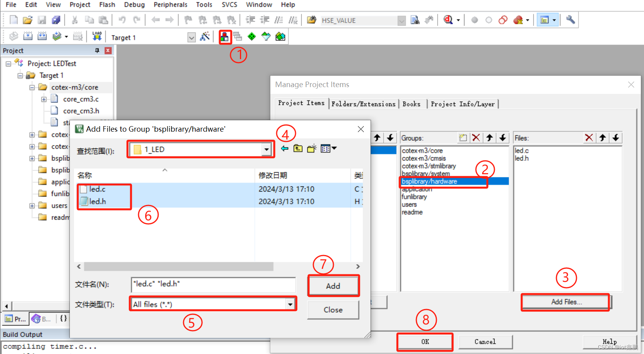
Task: Click the Indent selected lines icon
Action: tap(250, 20)
